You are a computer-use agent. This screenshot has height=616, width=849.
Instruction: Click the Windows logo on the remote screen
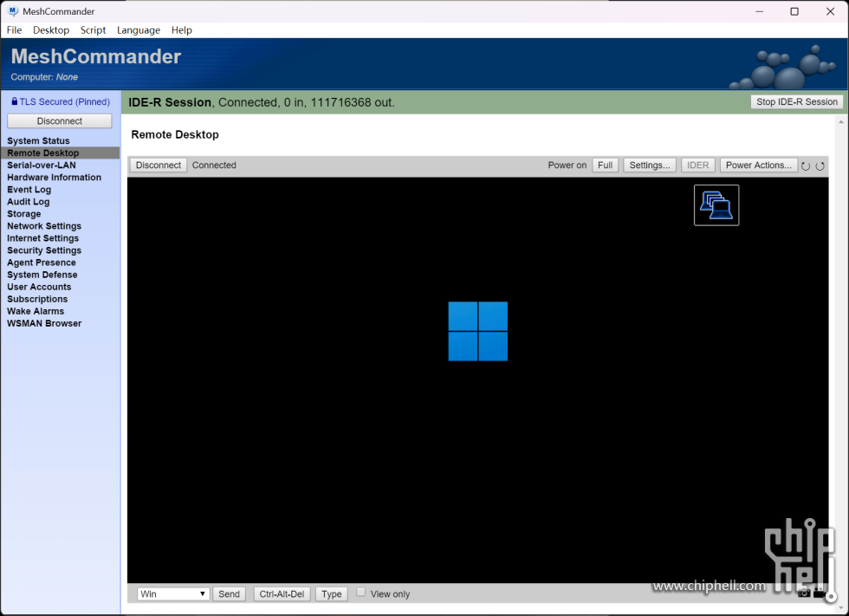(478, 331)
